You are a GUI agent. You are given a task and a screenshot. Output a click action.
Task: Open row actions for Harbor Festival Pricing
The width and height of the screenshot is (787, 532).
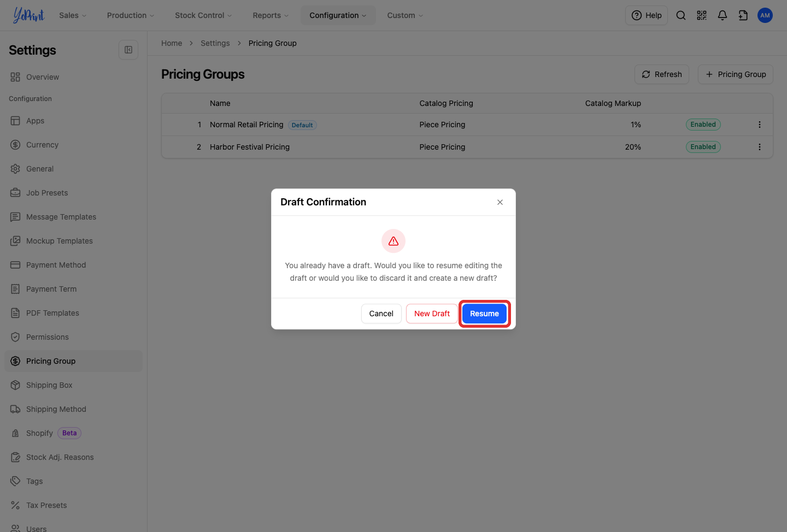tap(760, 147)
